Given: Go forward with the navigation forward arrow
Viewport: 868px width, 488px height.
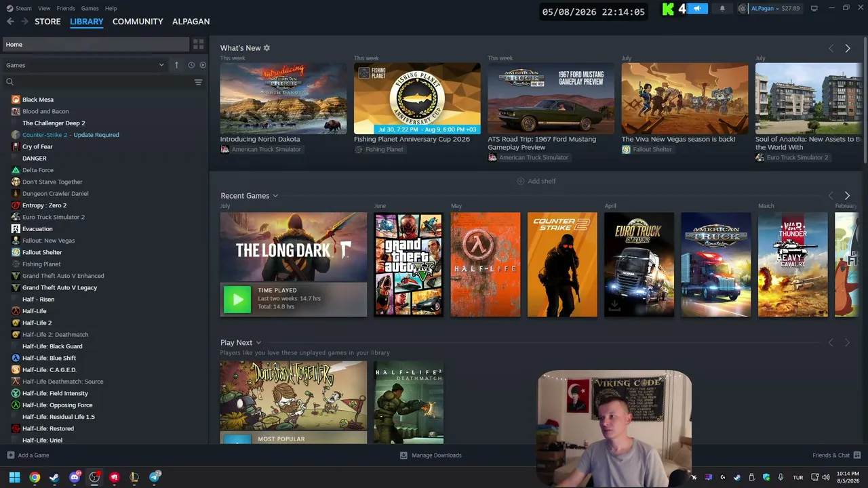Looking at the screenshot, I should tap(24, 22).
